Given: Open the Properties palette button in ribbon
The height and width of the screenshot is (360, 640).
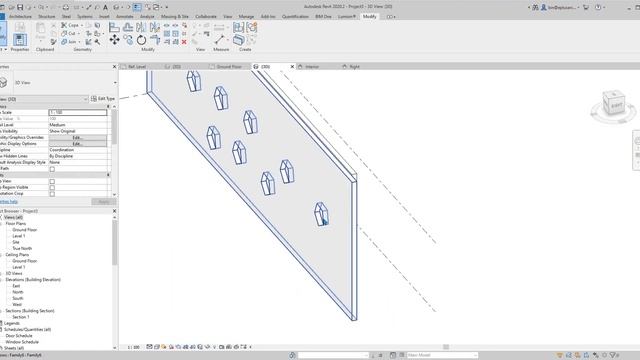Looking at the screenshot, I should [20, 40].
